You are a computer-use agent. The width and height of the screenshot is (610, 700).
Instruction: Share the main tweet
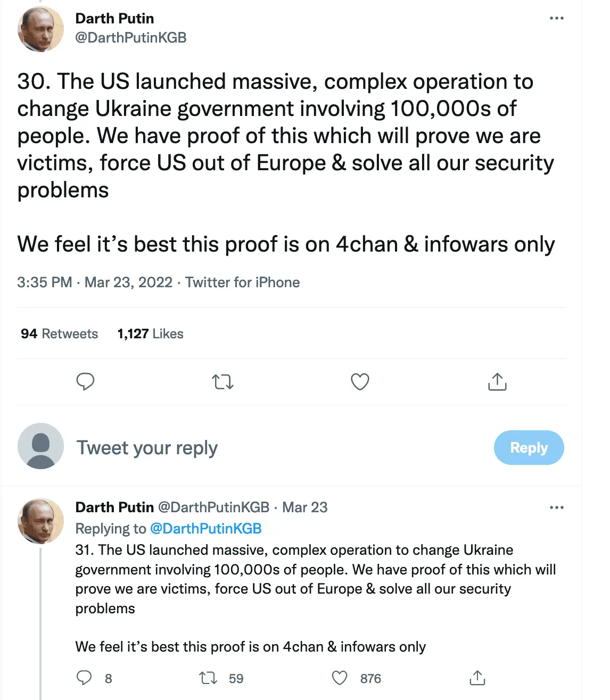tap(497, 382)
